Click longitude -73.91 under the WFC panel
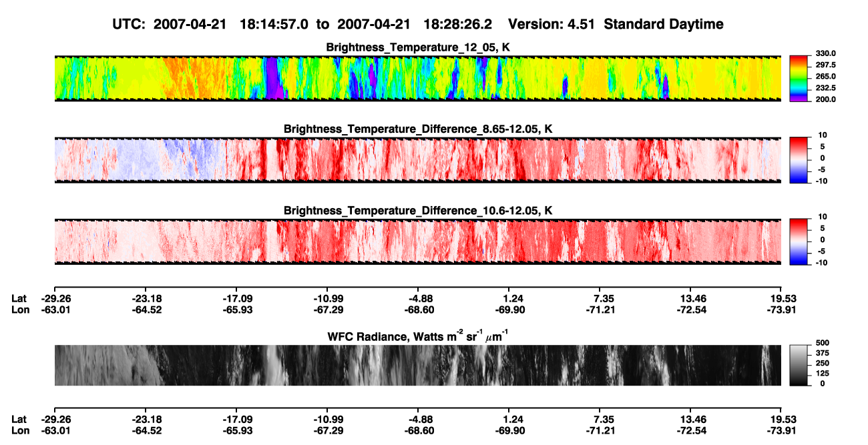The height and width of the screenshot is (445, 868). [781, 430]
